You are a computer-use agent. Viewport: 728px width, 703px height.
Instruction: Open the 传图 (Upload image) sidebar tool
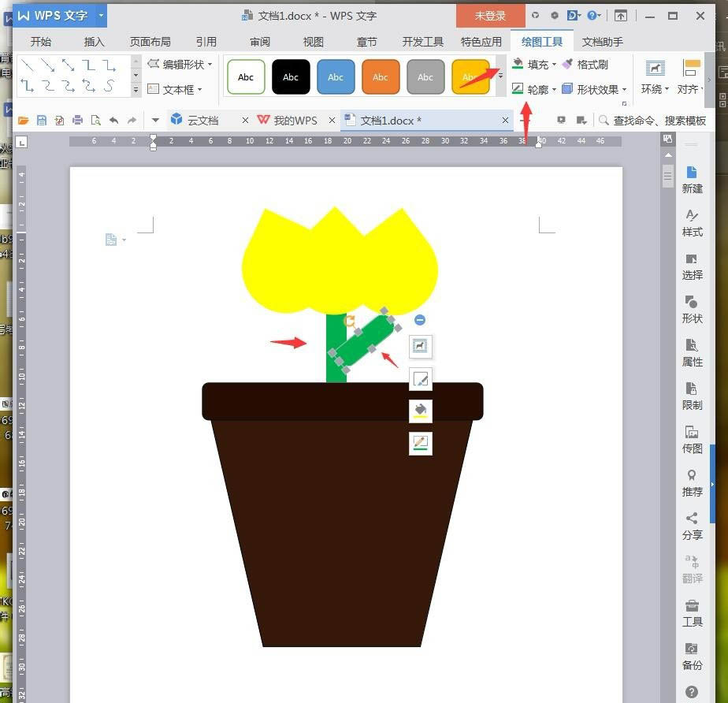click(x=692, y=440)
